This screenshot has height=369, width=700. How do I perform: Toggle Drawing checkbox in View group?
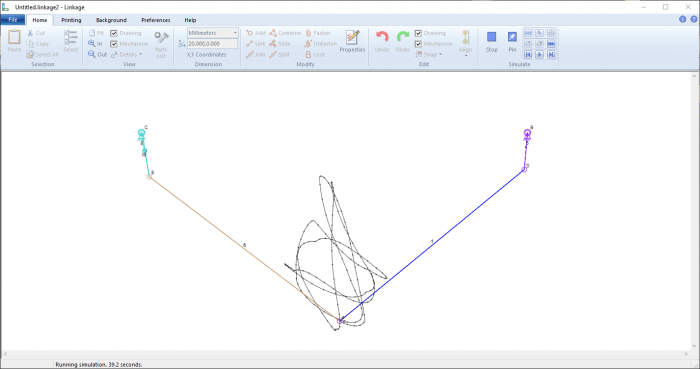(x=114, y=33)
